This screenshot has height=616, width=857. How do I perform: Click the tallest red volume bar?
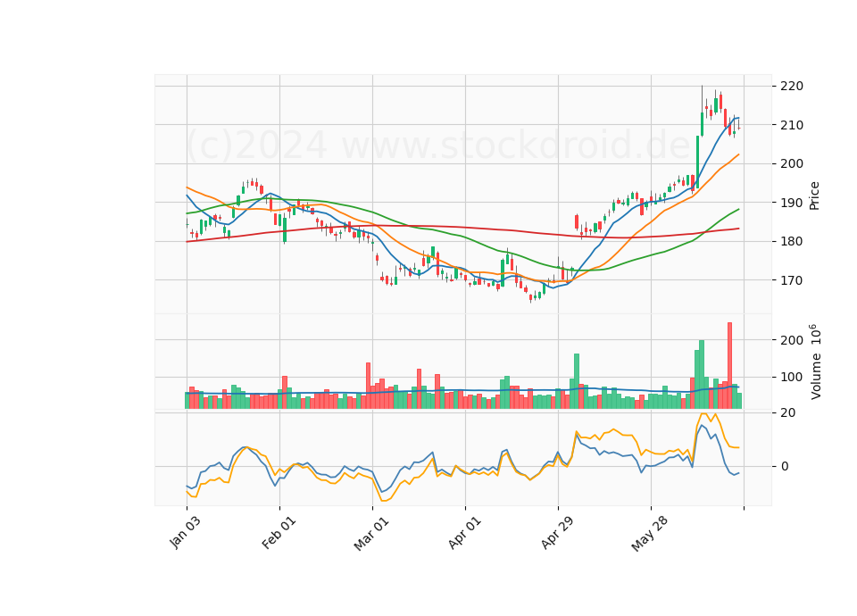(x=729, y=365)
